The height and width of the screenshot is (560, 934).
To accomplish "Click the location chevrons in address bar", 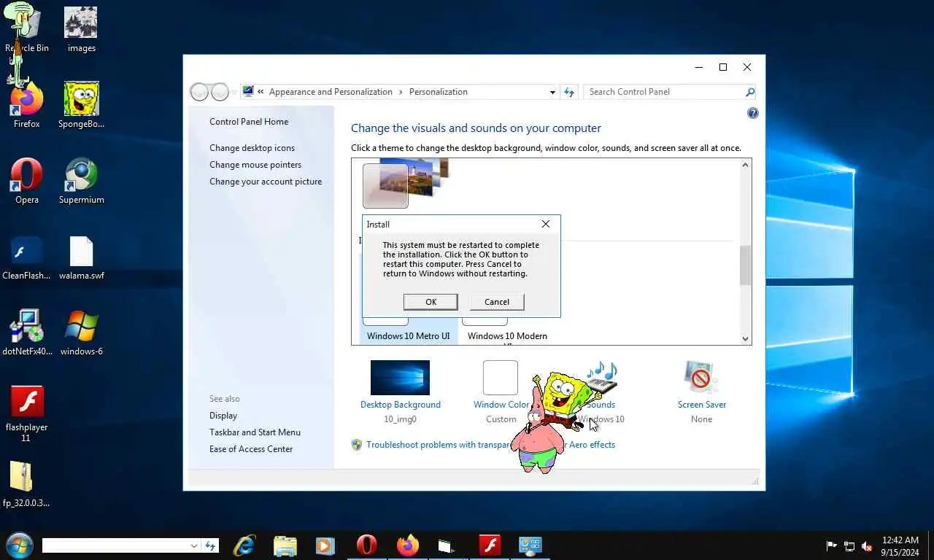I will click(x=260, y=92).
